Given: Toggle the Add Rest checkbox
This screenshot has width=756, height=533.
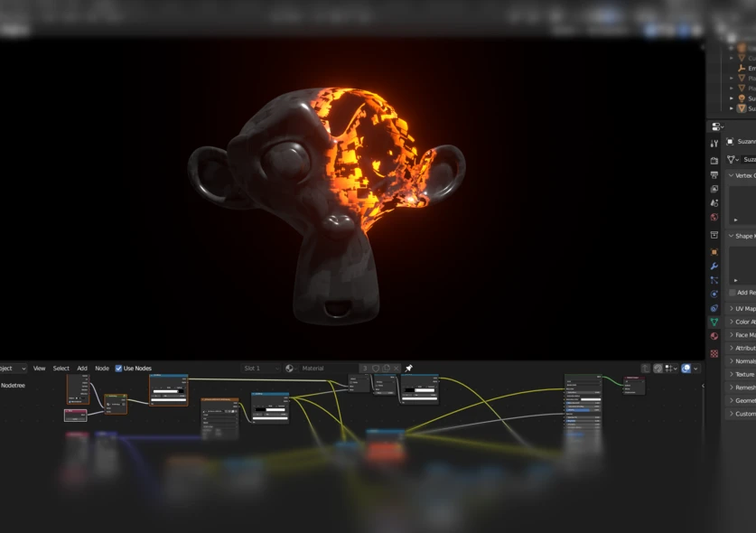Looking at the screenshot, I should coord(733,293).
